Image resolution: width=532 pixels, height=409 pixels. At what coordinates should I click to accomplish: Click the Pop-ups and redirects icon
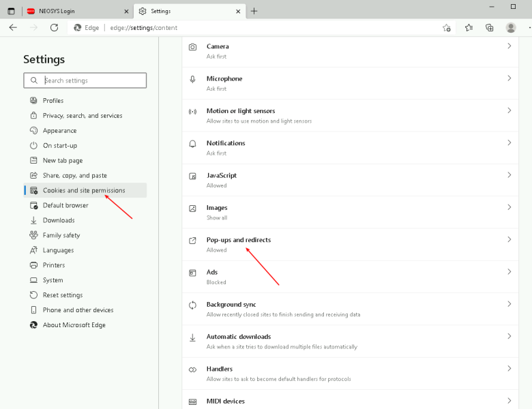tap(192, 241)
